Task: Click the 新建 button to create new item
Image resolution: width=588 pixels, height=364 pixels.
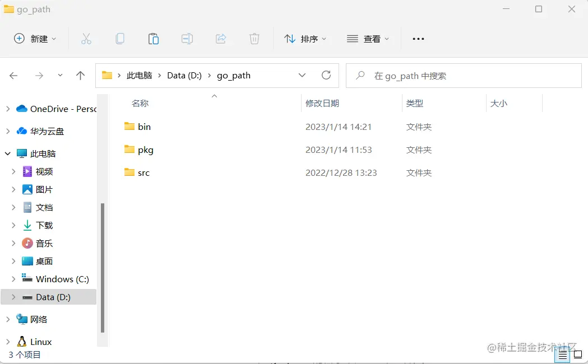Action: click(35, 38)
